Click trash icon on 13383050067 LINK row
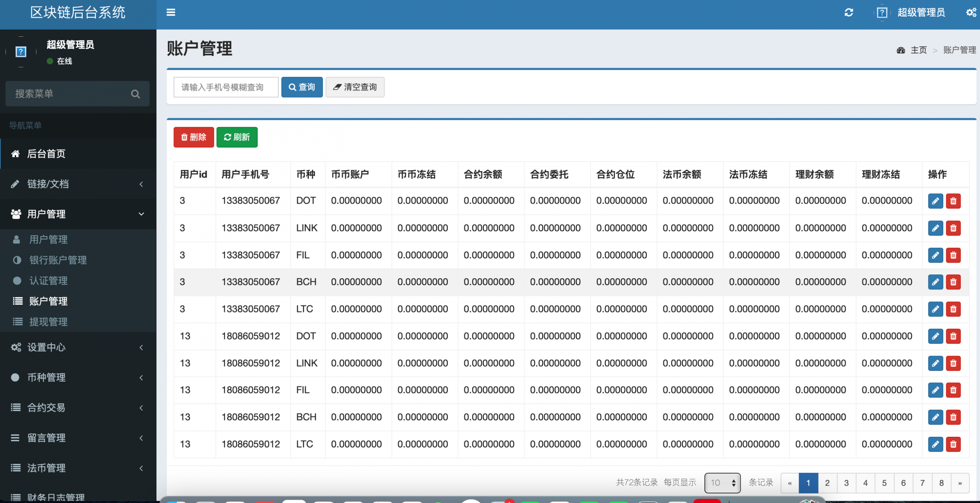Viewport: 980px width, 503px height. click(953, 228)
